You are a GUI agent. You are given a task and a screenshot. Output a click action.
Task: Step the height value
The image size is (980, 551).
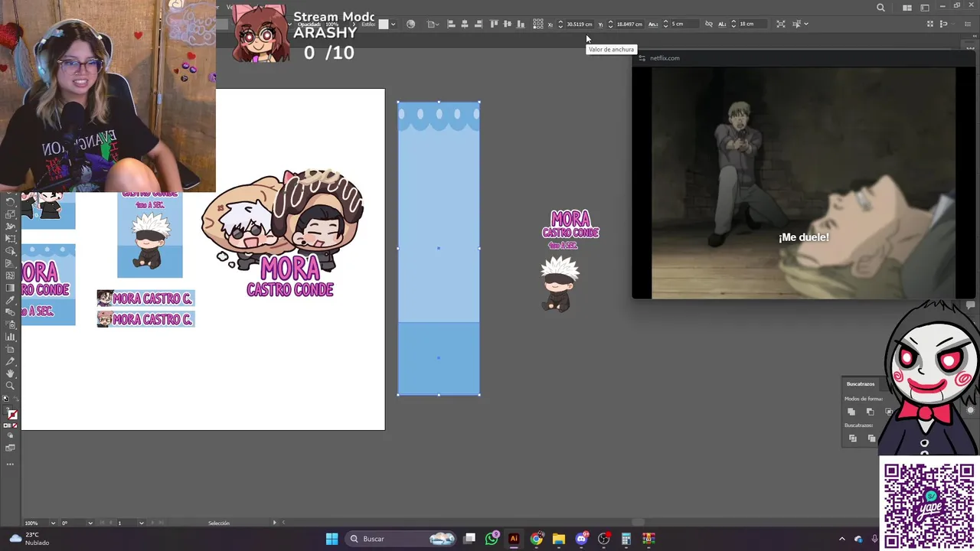tap(733, 24)
